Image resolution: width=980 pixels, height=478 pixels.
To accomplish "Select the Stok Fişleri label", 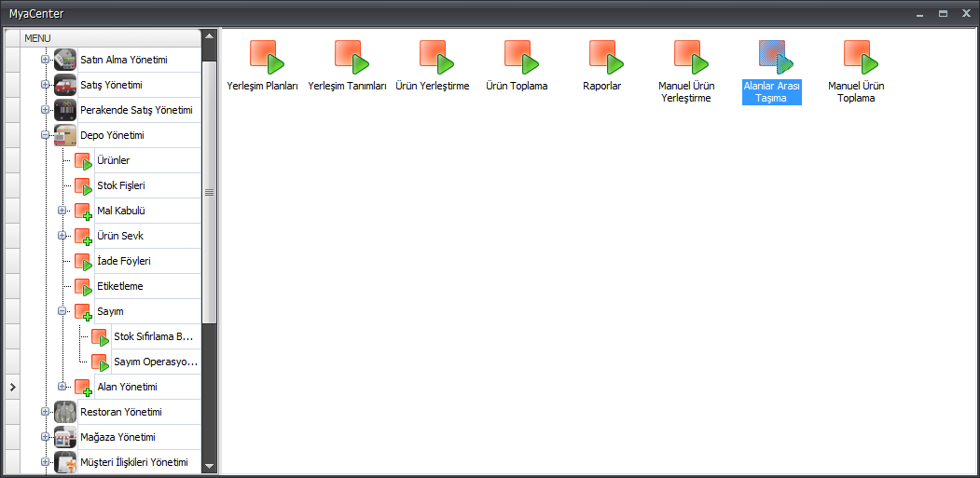I will click(x=121, y=185).
